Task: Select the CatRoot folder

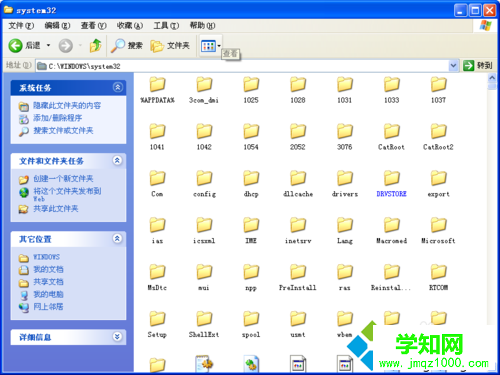Action: (x=392, y=137)
